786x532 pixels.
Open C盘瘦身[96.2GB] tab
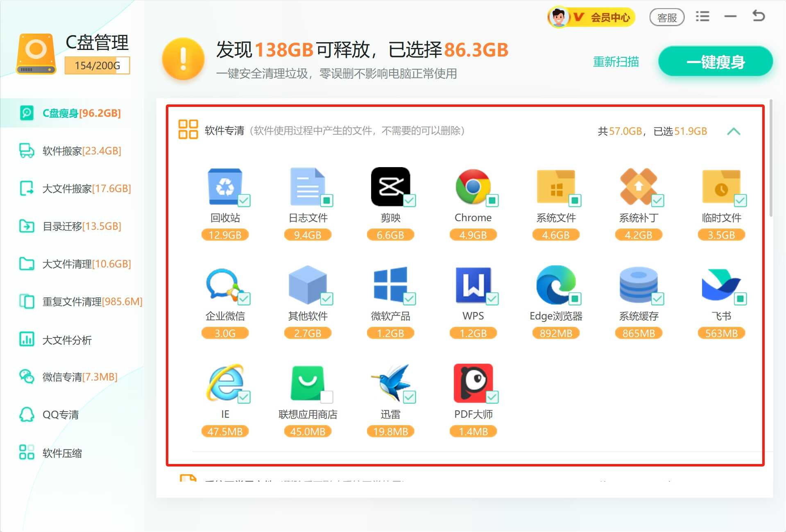pos(72,113)
